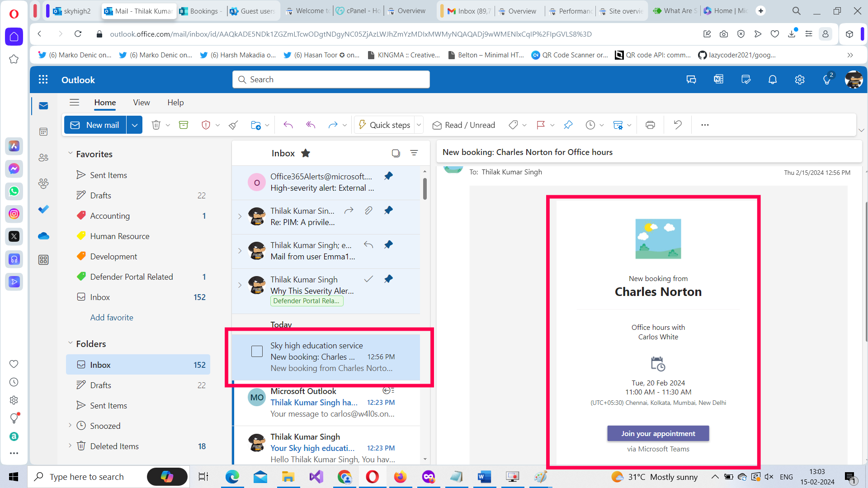This screenshot has width=868, height=488.
Task: Expand the New mail split-button dropdown
Action: (x=134, y=125)
